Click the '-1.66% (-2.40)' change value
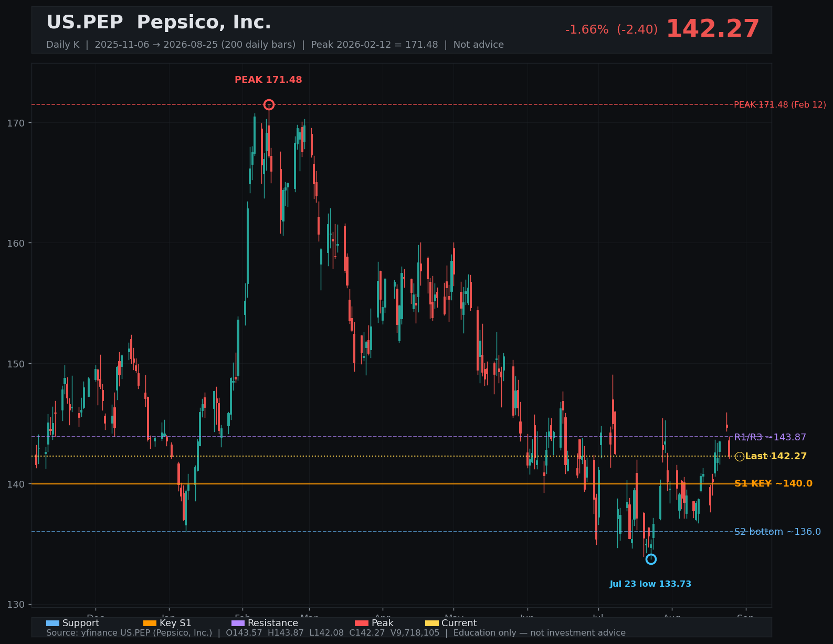Viewport: 833px width, 644px height. tap(611, 30)
